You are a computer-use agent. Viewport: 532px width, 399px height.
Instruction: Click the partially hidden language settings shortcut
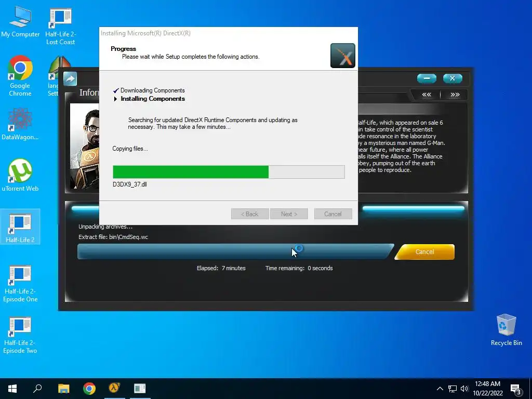(54, 76)
